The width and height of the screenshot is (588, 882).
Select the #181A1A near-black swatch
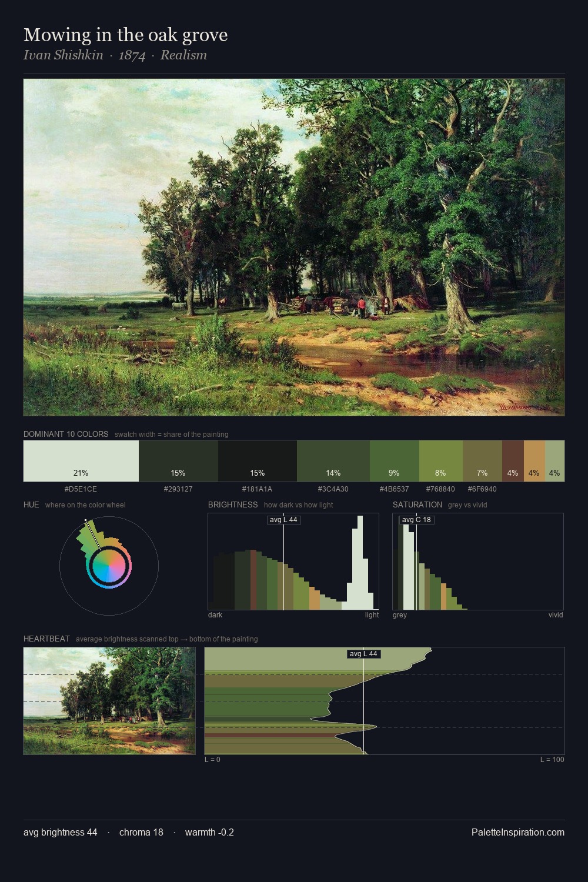258,461
